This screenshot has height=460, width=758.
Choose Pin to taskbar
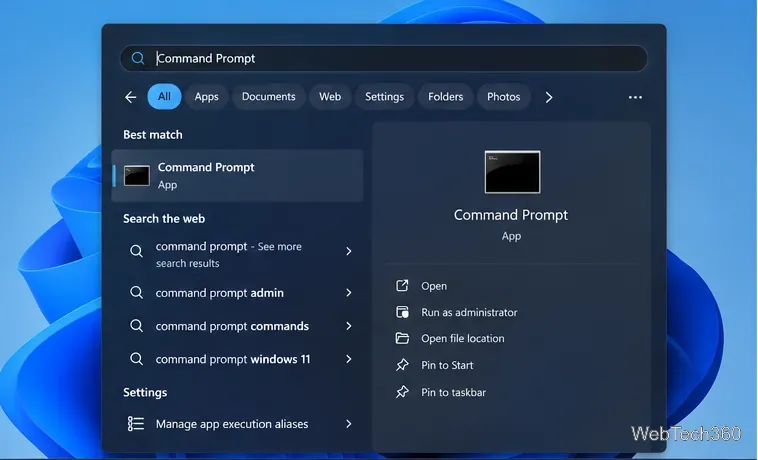click(453, 392)
